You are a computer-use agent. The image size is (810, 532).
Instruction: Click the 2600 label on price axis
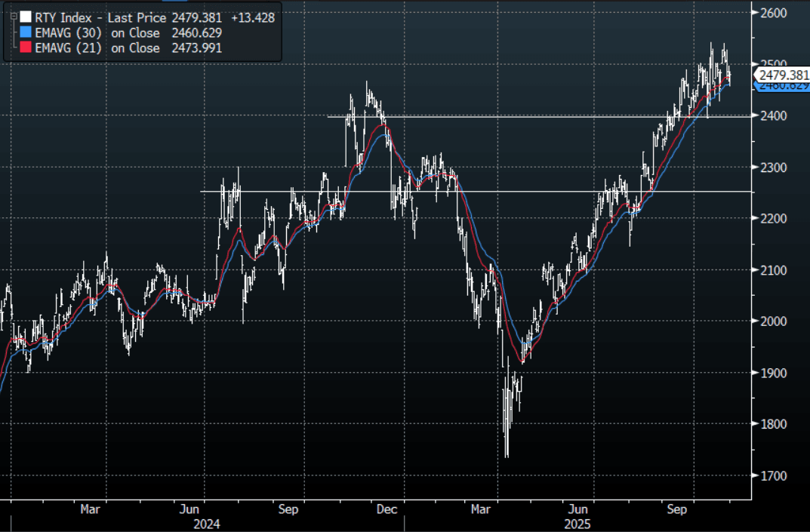(772, 13)
